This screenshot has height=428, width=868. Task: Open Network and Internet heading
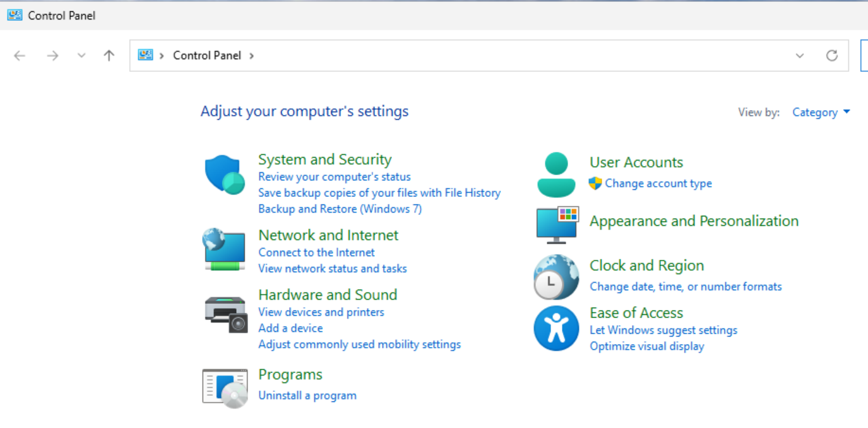328,235
